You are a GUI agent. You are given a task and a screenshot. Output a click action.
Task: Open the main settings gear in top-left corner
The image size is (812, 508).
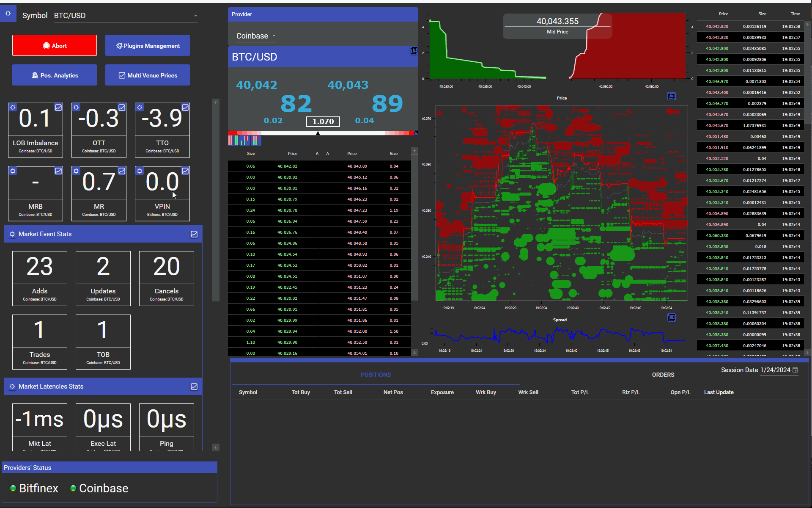pyautogui.click(x=8, y=13)
